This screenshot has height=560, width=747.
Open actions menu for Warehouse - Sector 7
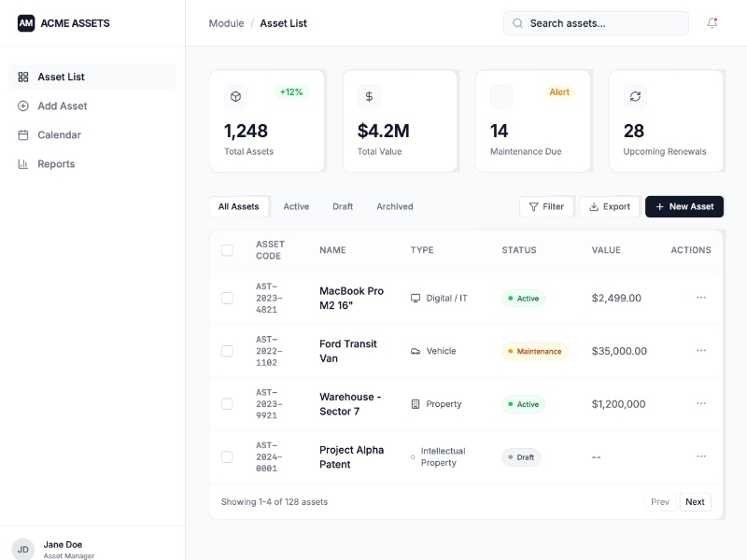701,404
